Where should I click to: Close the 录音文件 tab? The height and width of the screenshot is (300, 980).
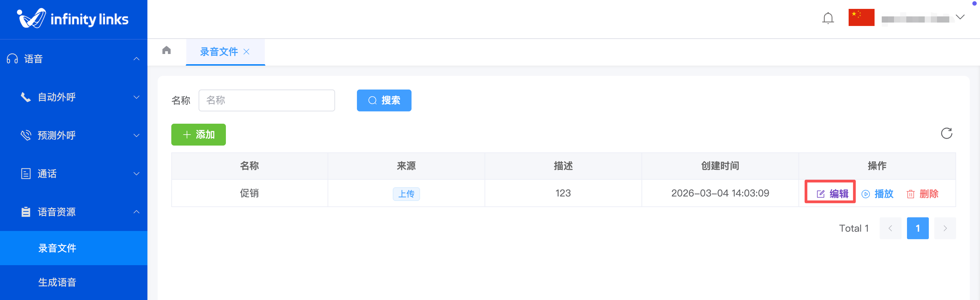(x=246, y=52)
